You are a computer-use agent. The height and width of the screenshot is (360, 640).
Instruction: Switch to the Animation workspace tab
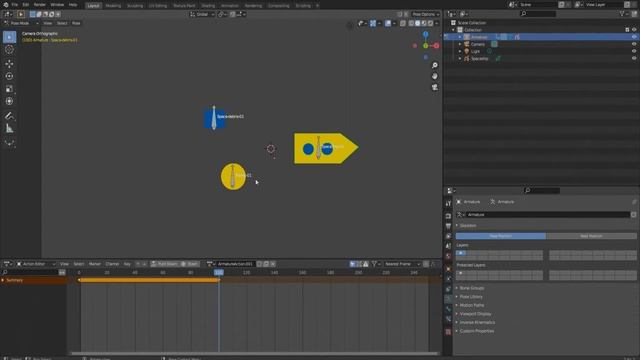click(229, 6)
